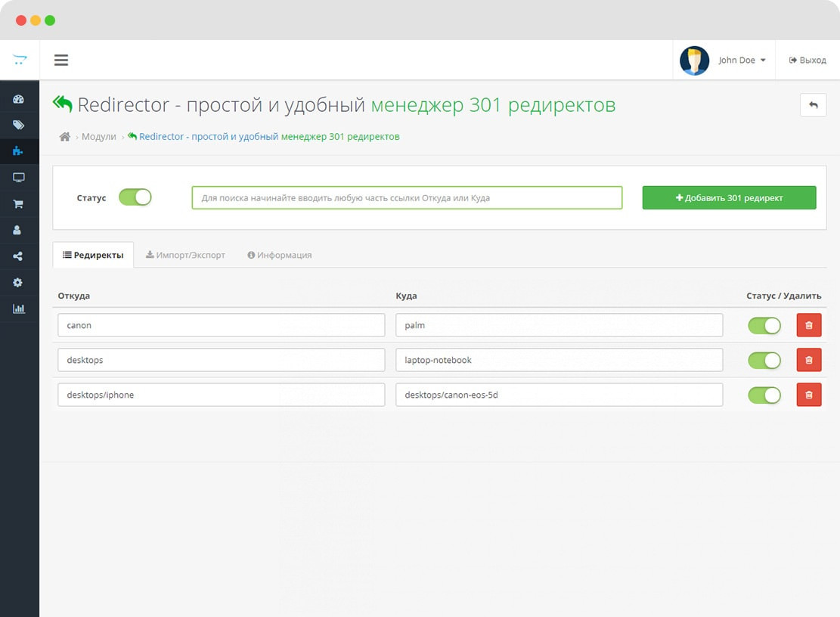Focus the redirect search input field

click(x=407, y=198)
